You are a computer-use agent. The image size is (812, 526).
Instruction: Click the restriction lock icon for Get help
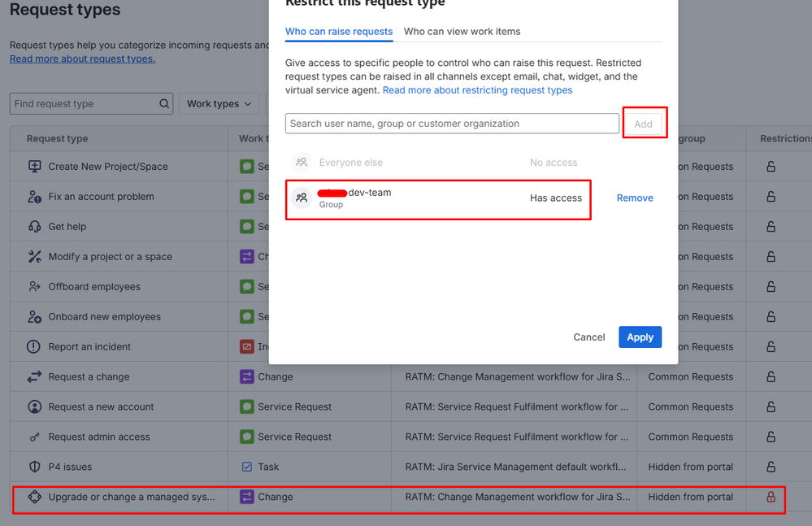[x=771, y=226]
